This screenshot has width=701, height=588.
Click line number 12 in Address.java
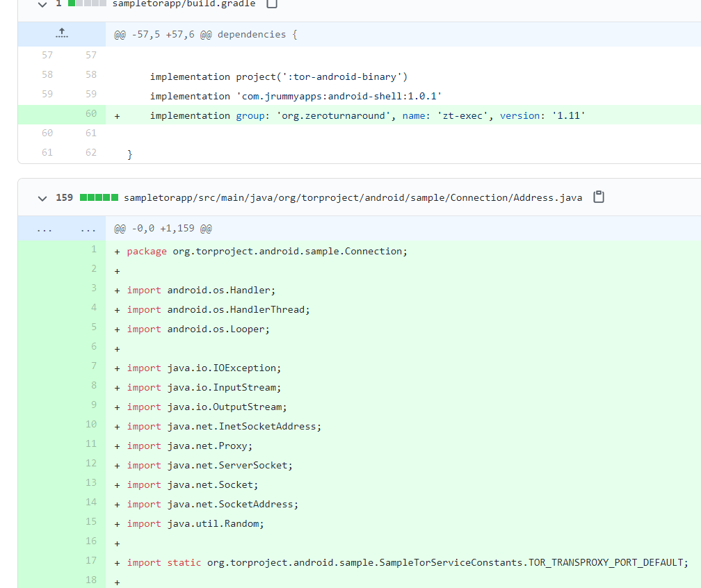point(90,463)
